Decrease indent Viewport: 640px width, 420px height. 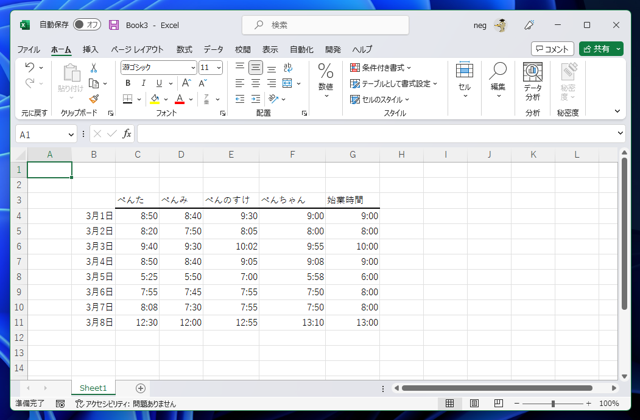tap(240, 99)
